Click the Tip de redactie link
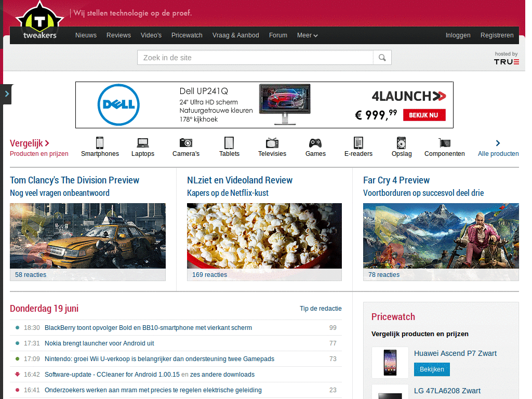This screenshot has width=532, height=399. coord(321,309)
